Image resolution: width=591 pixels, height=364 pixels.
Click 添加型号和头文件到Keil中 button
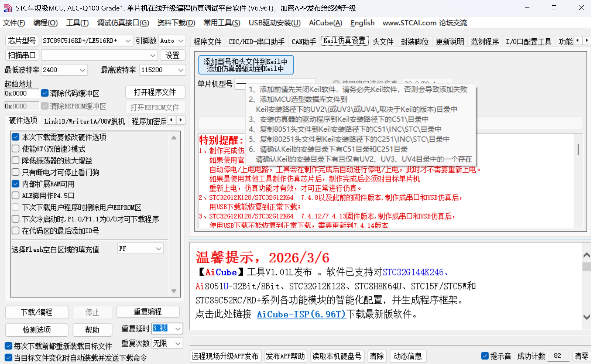[x=246, y=65]
